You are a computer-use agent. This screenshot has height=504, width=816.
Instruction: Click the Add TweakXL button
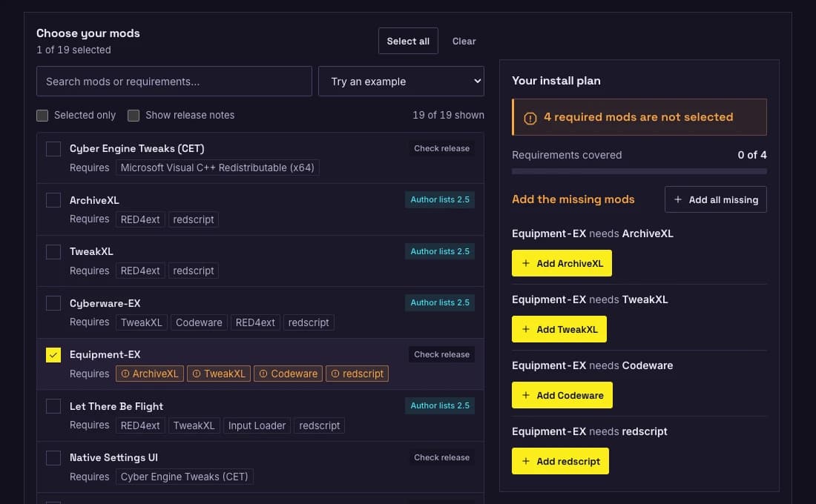click(559, 329)
